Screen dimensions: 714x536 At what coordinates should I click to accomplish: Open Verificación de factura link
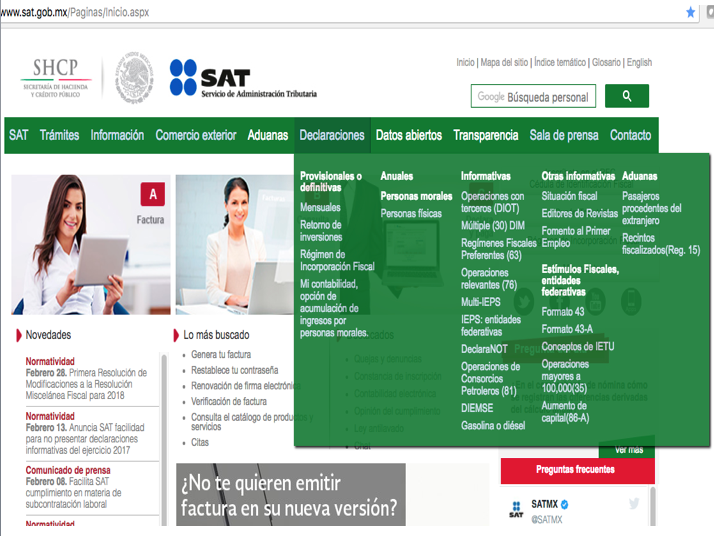click(229, 401)
